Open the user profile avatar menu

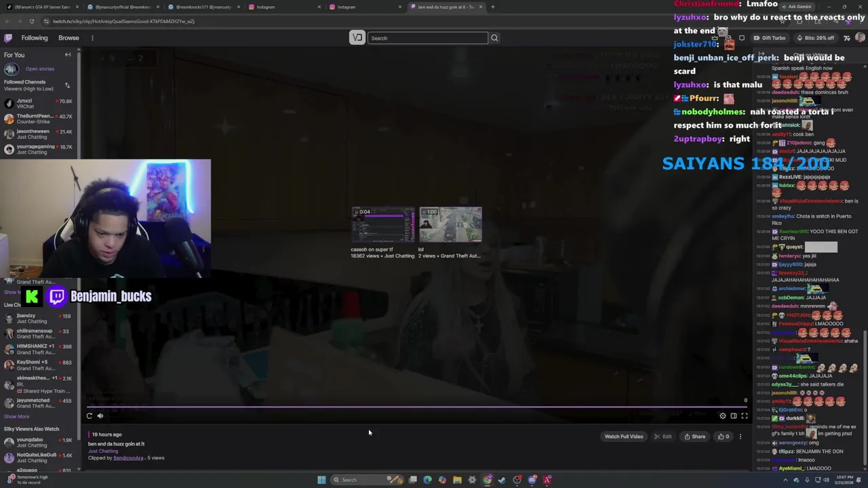point(860,38)
